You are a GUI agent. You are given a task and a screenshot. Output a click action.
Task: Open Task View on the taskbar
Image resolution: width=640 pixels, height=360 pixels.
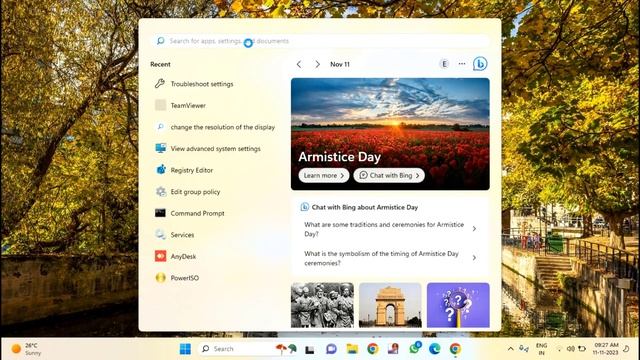coord(310,349)
